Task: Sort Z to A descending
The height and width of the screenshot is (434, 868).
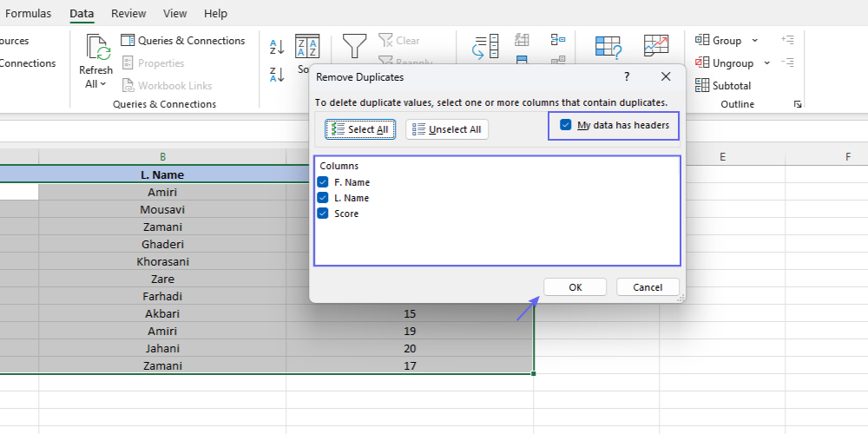Action: coord(277,75)
